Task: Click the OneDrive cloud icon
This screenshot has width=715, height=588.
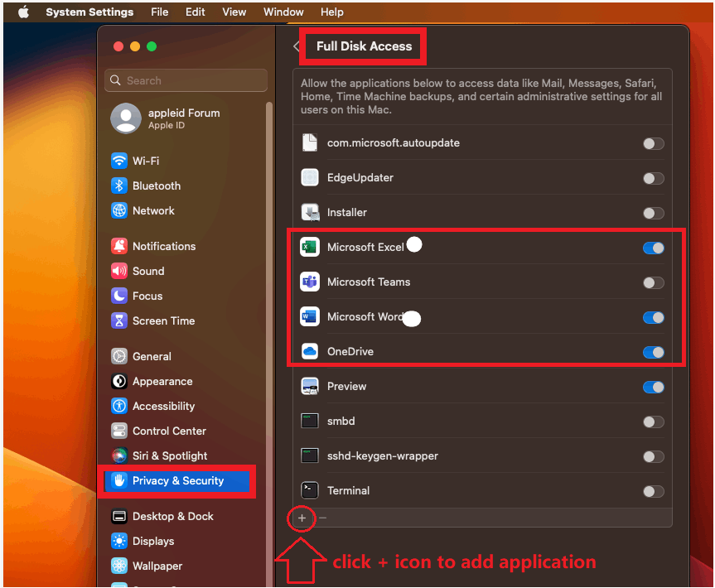Action: (x=310, y=351)
